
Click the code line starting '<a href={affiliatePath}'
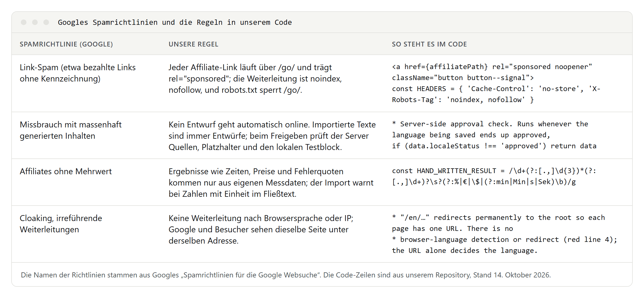(x=492, y=72)
